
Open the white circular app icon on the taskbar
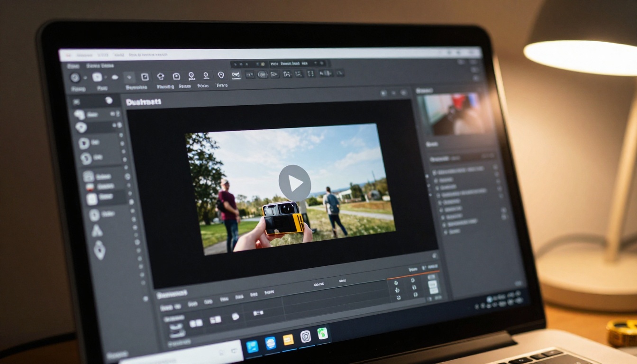pyautogui.click(x=306, y=337)
